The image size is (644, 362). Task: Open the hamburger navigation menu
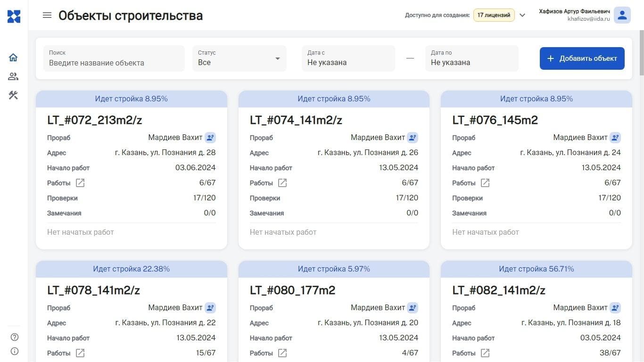coord(47,15)
